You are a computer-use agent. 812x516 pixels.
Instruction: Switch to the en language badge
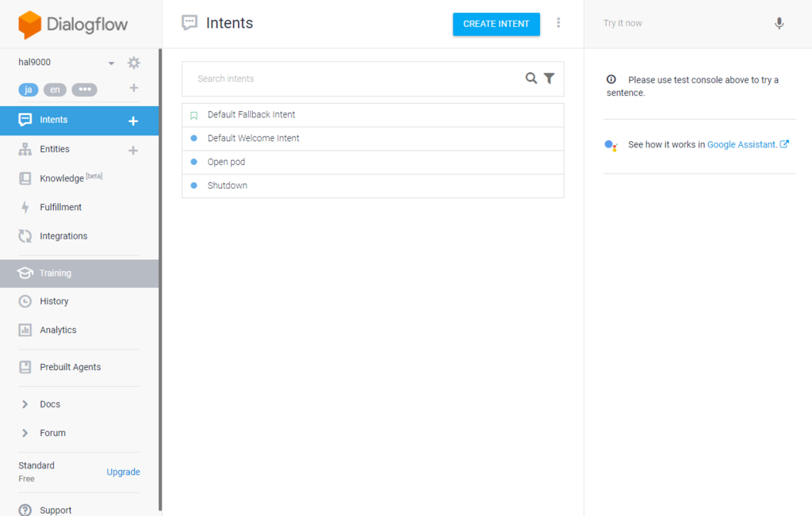[x=55, y=90]
